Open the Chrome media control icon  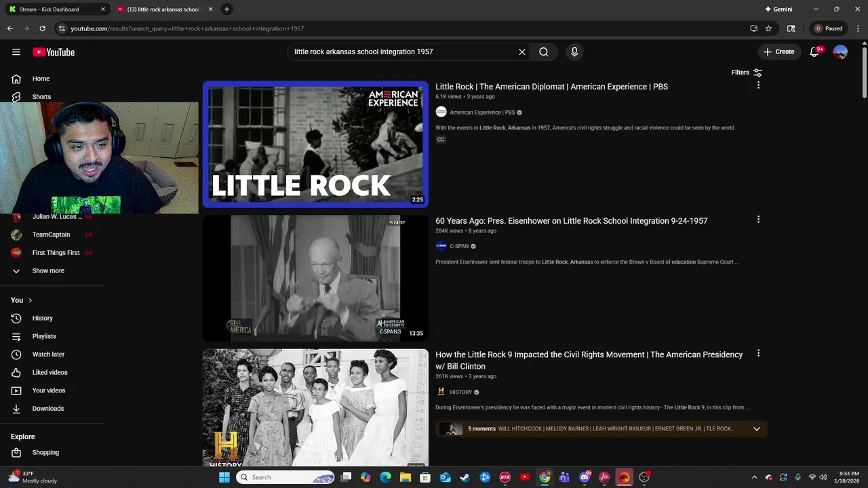(791, 28)
